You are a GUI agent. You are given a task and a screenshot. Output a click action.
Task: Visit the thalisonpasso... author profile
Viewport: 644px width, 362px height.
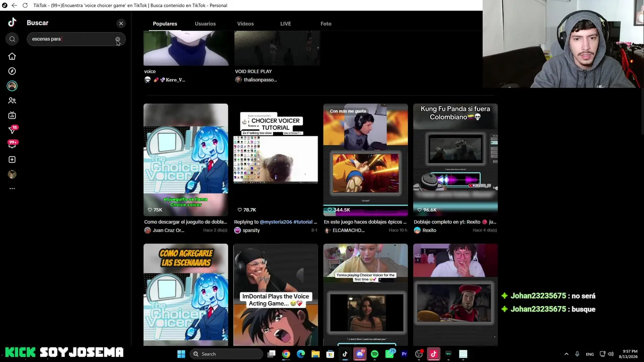click(260, 80)
